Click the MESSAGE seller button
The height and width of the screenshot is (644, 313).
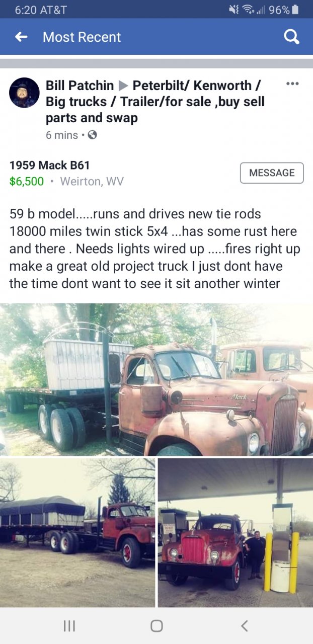click(x=272, y=173)
